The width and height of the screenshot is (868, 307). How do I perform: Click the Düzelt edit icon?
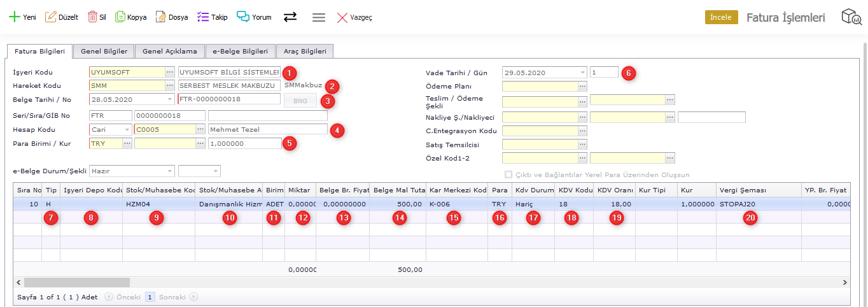[x=51, y=17]
